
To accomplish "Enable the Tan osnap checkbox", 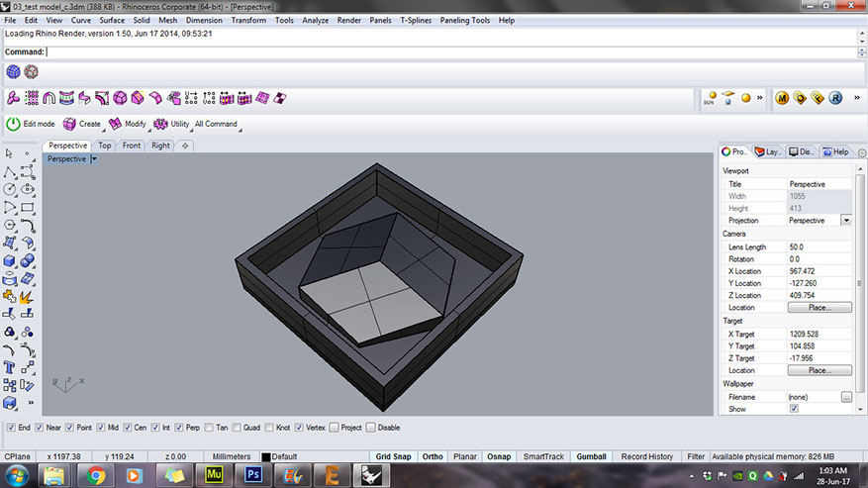I will coord(209,428).
